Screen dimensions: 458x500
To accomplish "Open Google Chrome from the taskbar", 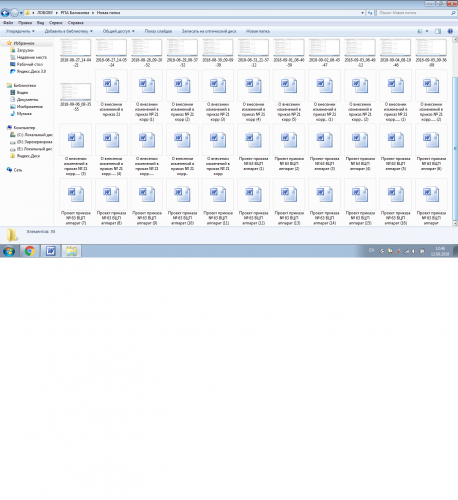I will 30,251.
